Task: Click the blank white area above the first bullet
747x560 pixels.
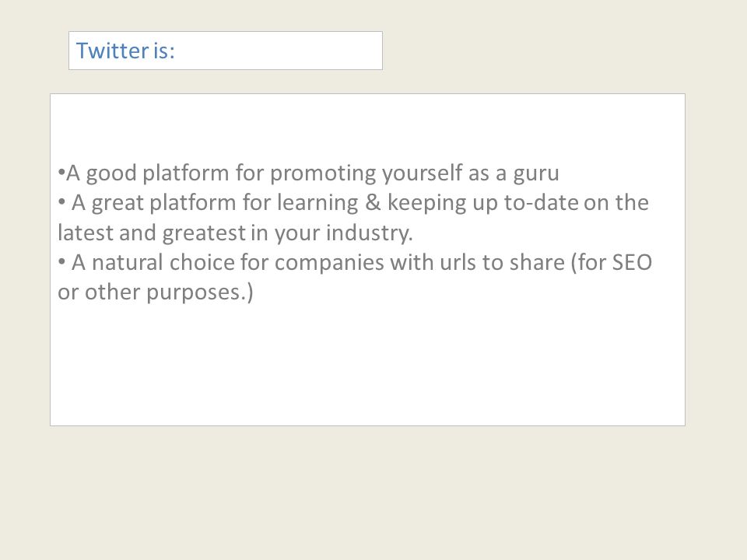Action: pyautogui.click(x=367, y=126)
